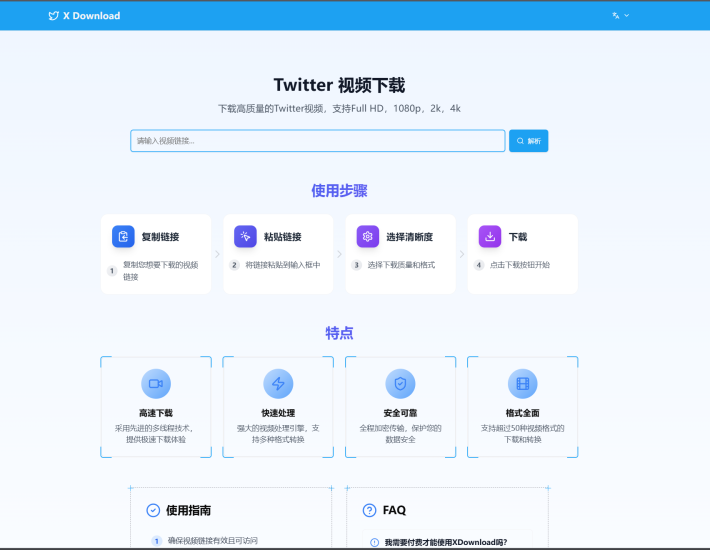Click 复制您想要下载的视频链接 description
Viewport: 710px width, 550px height.
[x=161, y=271]
